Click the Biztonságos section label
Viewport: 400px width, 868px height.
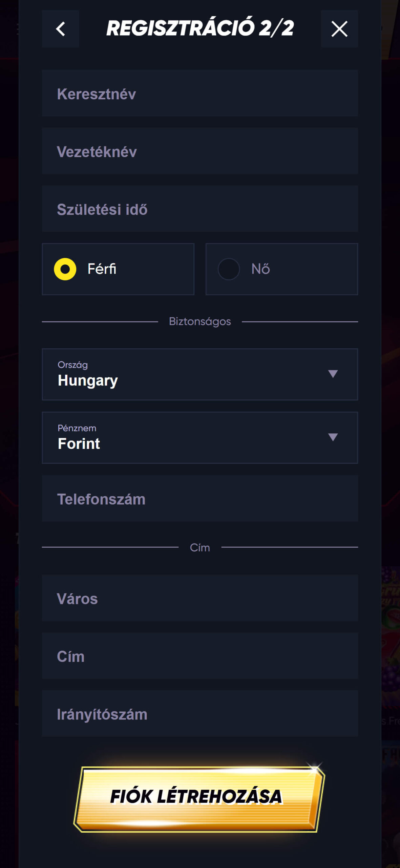(200, 321)
